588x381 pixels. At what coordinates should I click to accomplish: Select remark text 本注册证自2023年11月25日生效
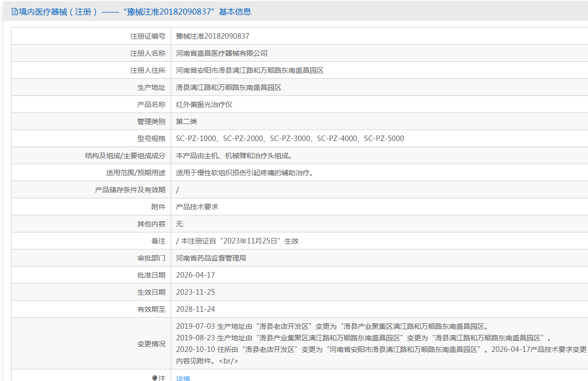pos(240,241)
